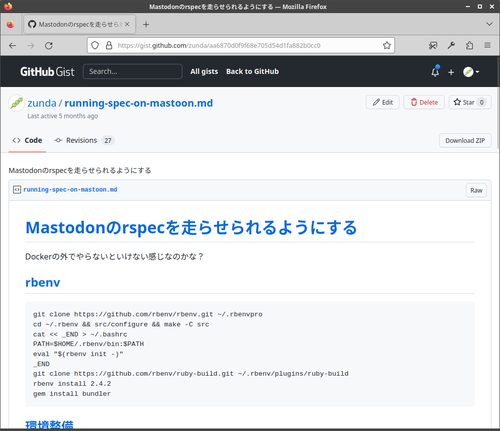
Task: Click the 'PATH=$HOME/.rbenv/bin:$PATH' code line
Action: pyautogui.click(x=88, y=344)
